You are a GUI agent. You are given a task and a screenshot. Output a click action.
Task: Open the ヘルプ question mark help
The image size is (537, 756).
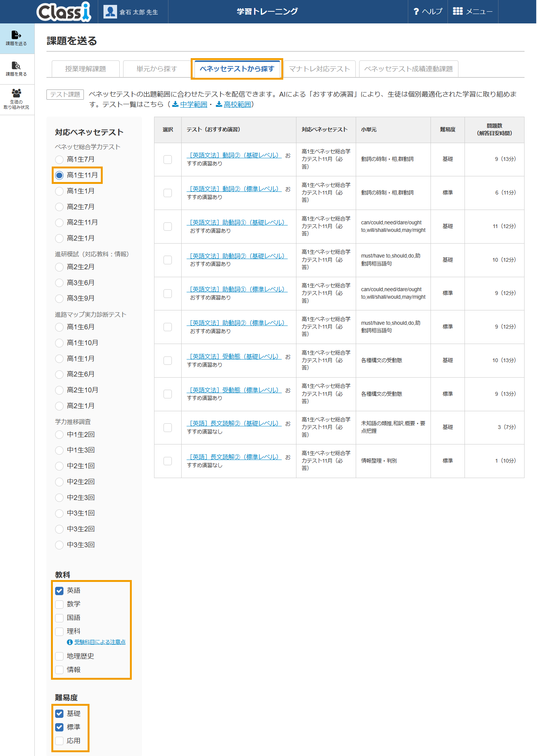pyautogui.click(x=416, y=12)
